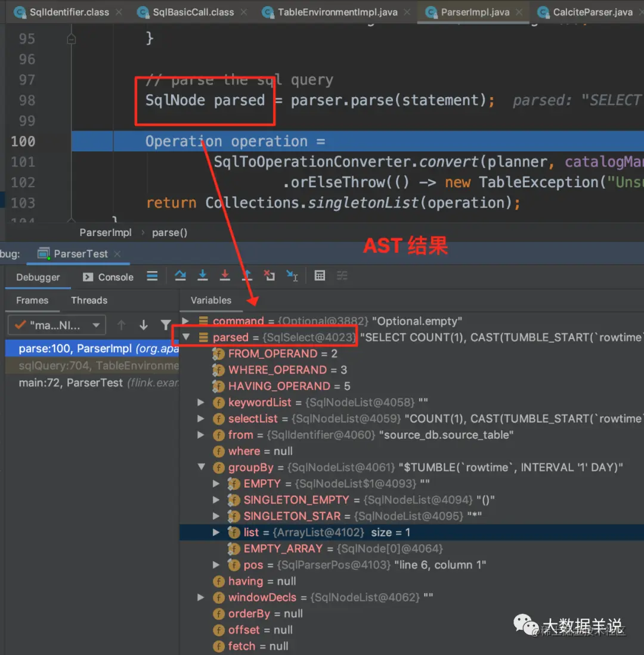Click the frames filter funnel icon
This screenshot has width=644, height=655.
166,325
